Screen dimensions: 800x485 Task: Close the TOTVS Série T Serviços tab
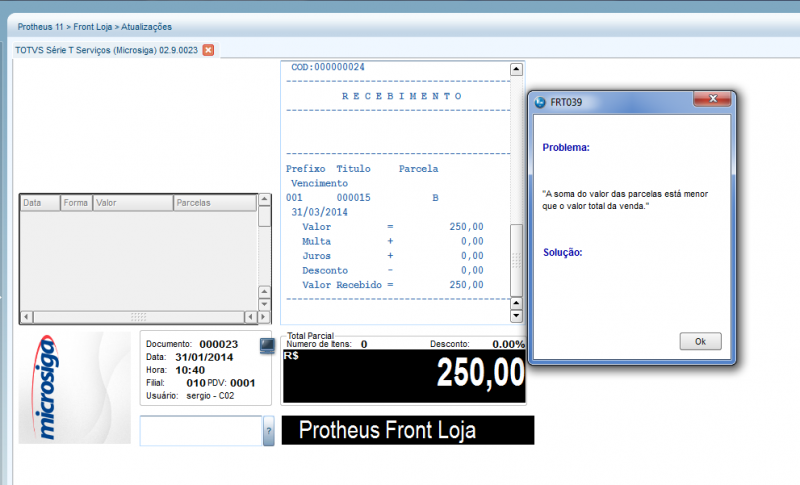pyautogui.click(x=208, y=50)
